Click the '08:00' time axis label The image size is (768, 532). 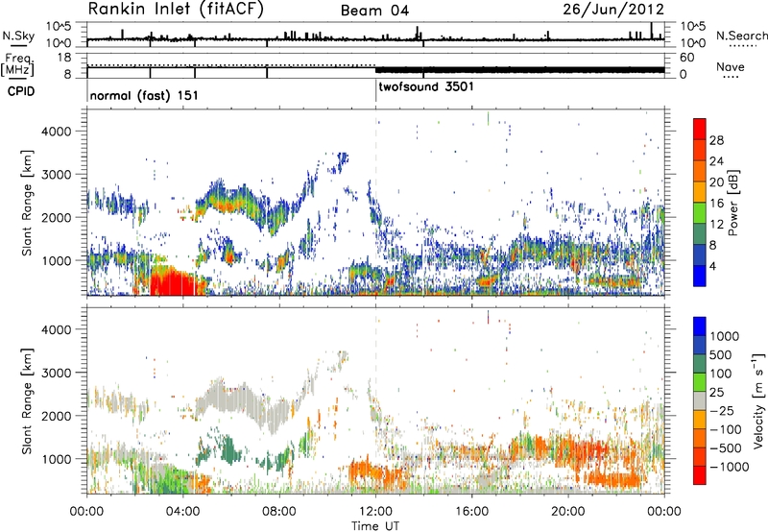[x=279, y=512]
